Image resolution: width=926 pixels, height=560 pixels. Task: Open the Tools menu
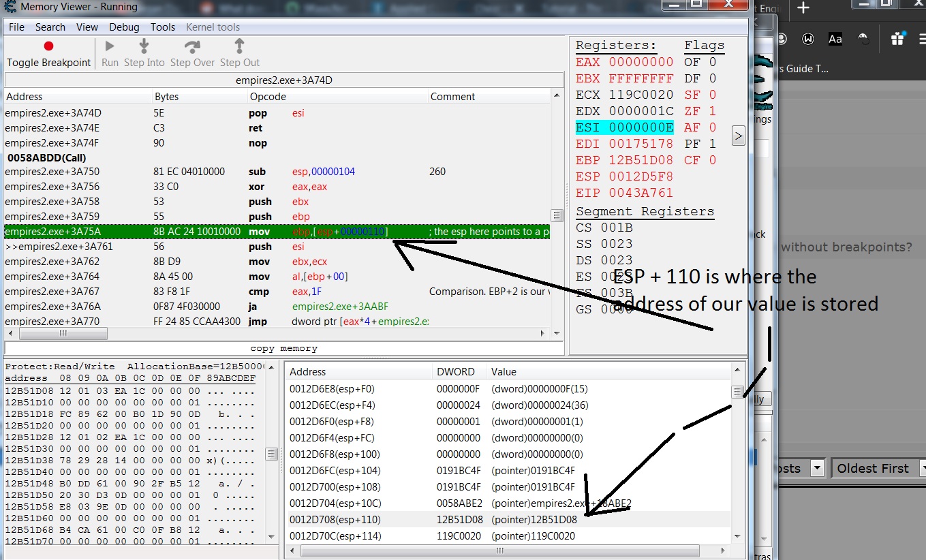click(x=163, y=27)
